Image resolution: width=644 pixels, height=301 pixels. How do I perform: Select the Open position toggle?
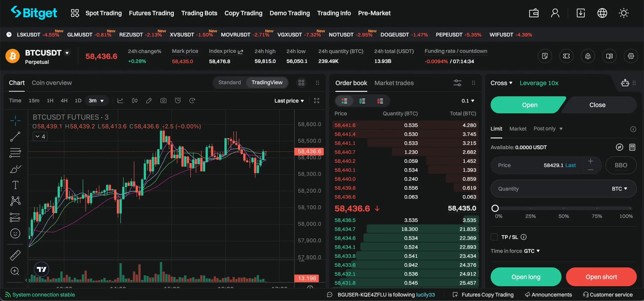click(528, 105)
